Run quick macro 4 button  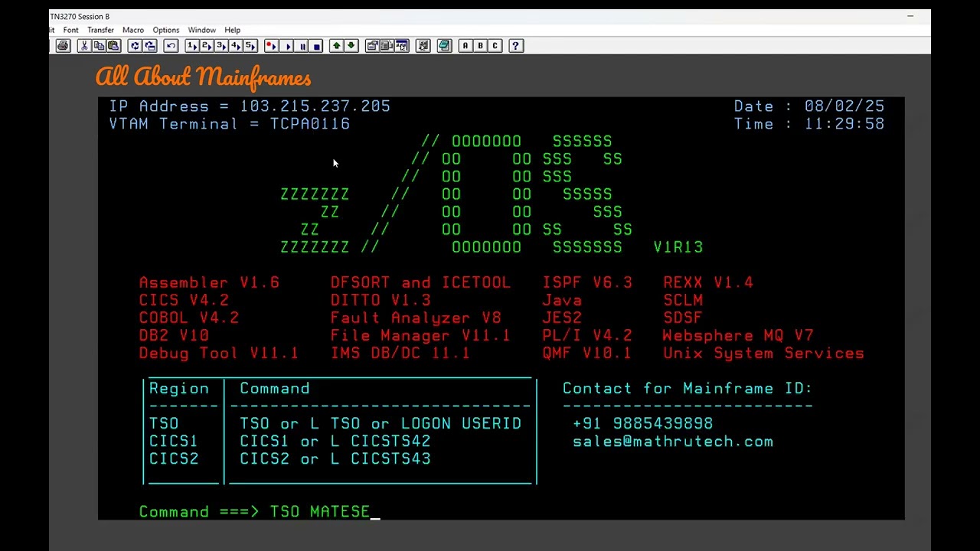coord(236,46)
